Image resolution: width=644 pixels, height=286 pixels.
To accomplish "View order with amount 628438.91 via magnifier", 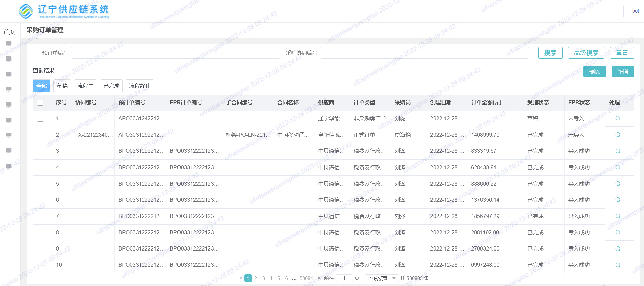I will [x=618, y=167].
